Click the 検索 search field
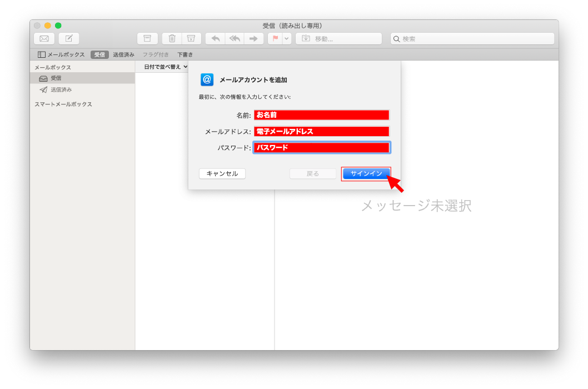The width and height of the screenshot is (588, 389). coord(472,39)
